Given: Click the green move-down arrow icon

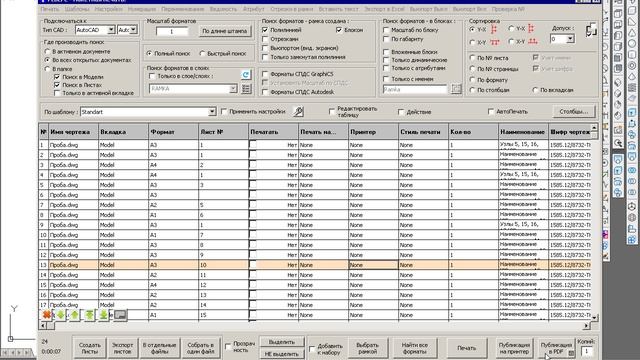Looking at the screenshot, I should tap(60, 315).
